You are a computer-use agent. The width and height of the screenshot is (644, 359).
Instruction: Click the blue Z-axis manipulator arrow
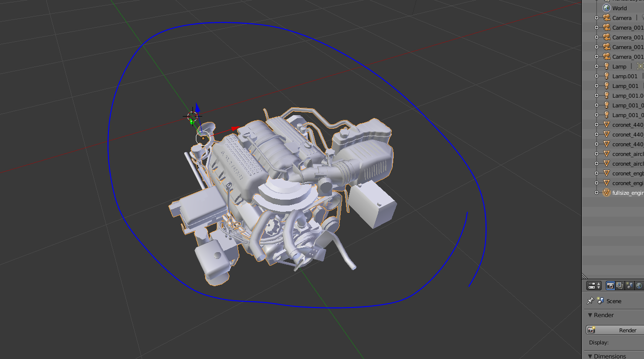[x=197, y=108]
